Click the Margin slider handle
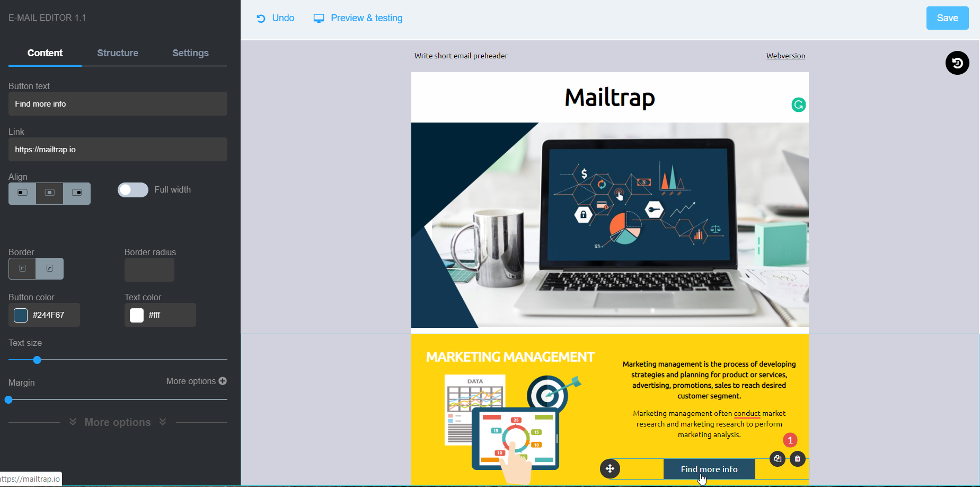Image resolution: width=980 pixels, height=487 pixels. [8, 400]
